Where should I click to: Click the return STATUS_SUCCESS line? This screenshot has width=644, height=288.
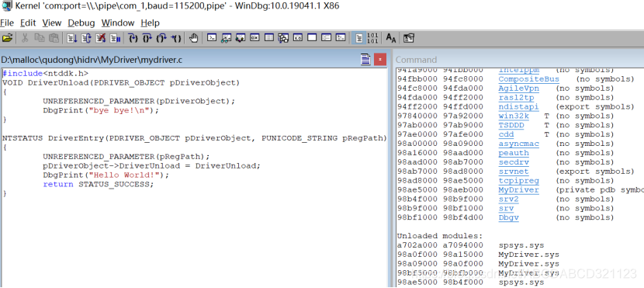point(99,184)
